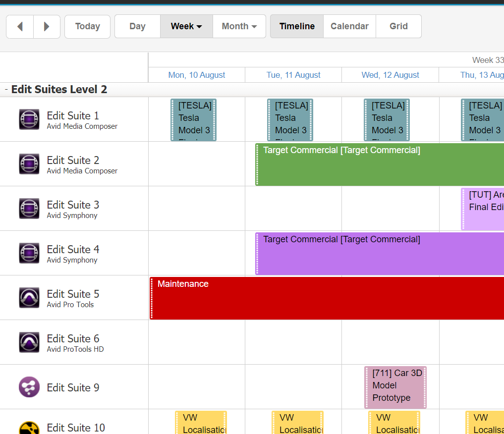
Task: Click the Edit Suite 4 resource name
Action: coord(73,250)
